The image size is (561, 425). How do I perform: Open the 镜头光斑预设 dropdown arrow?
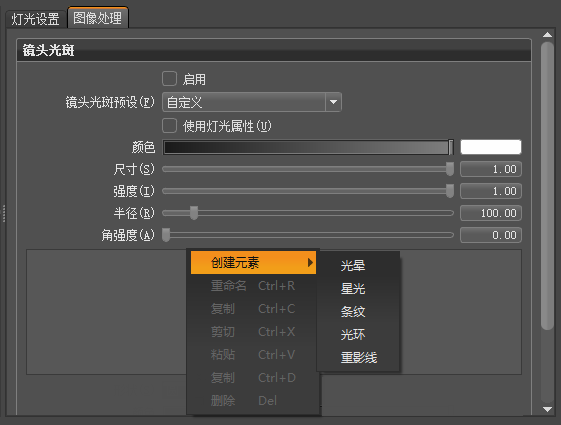[333, 102]
